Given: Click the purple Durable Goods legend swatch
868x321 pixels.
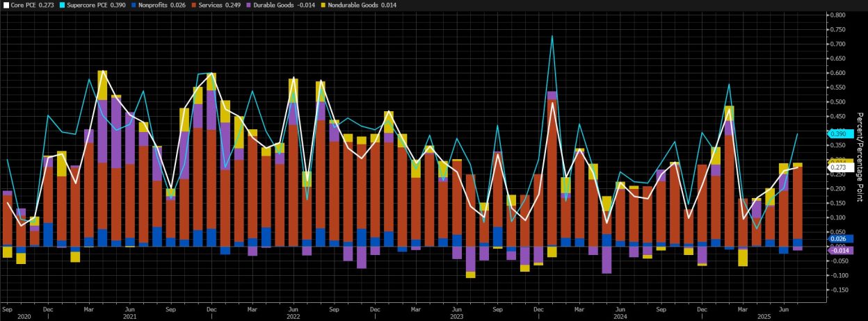Looking at the screenshot, I should coord(253,6).
